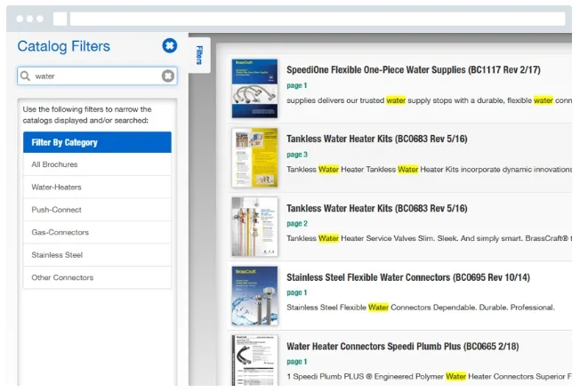Close the Catalog Filters panel
This screenshot has height=392, width=580.
click(x=170, y=46)
